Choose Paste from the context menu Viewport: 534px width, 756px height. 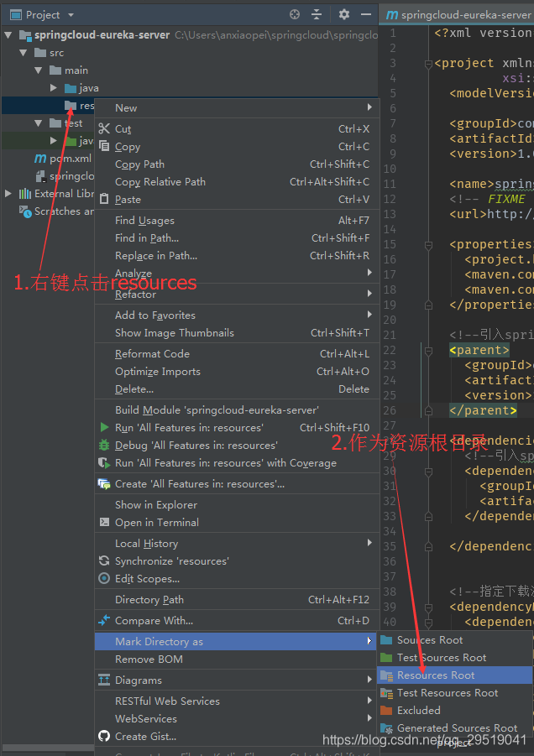pyautogui.click(x=238, y=200)
